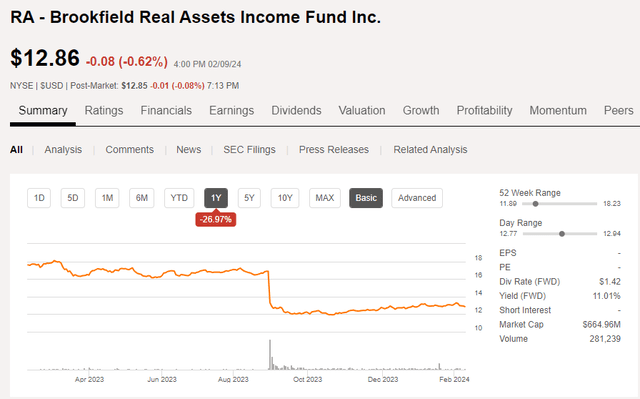Click the EPS label
Screen dimensions: 640x399
508,253
